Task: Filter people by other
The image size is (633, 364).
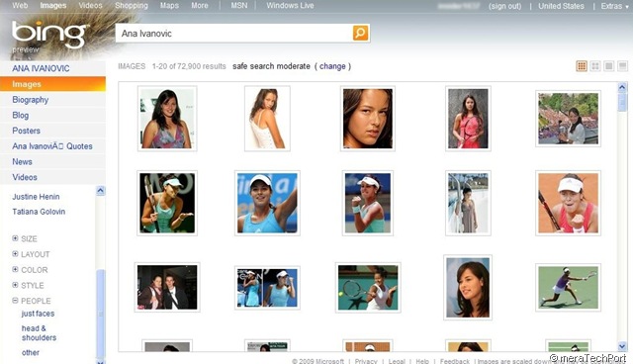Action: pos(31,352)
